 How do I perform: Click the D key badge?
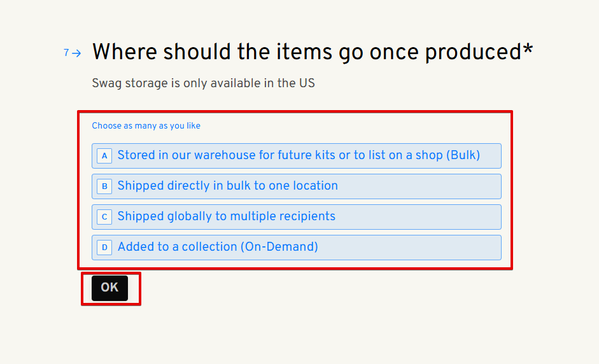[104, 248]
